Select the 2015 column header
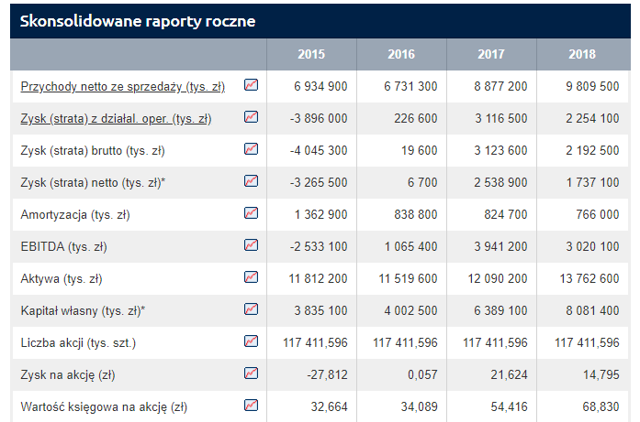640x422 pixels. click(311, 54)
